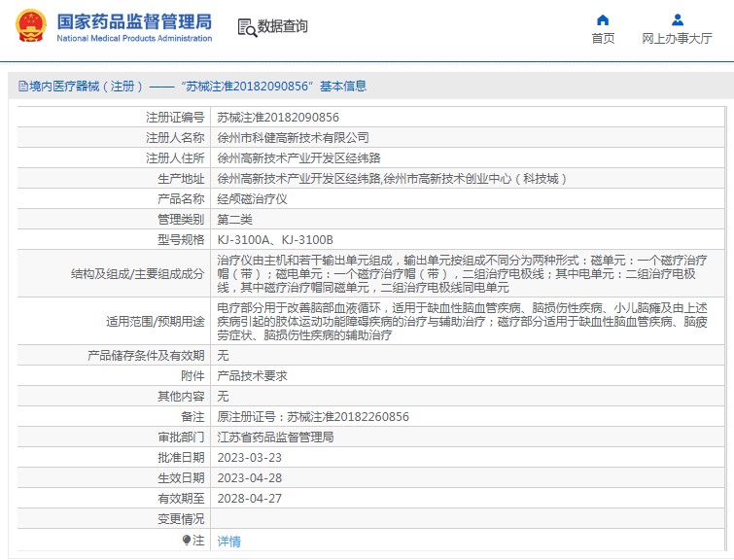Click the 结构及组成/主要组成成分 label

pos(138,273)
